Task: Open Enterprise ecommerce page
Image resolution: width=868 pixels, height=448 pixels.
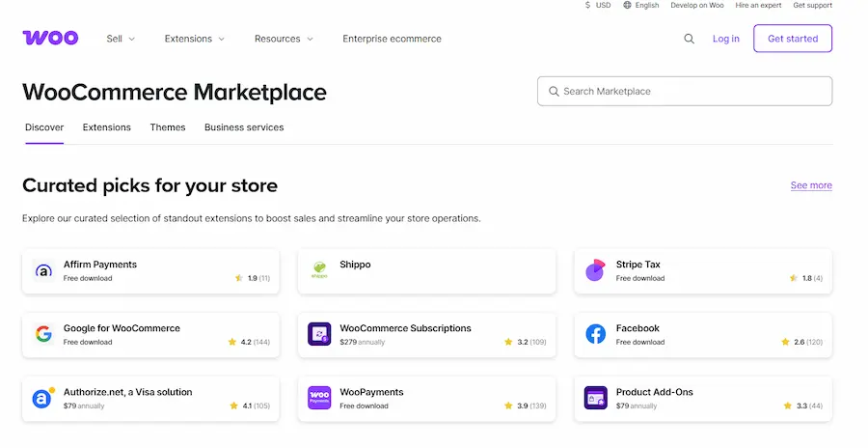Action: 392,39
